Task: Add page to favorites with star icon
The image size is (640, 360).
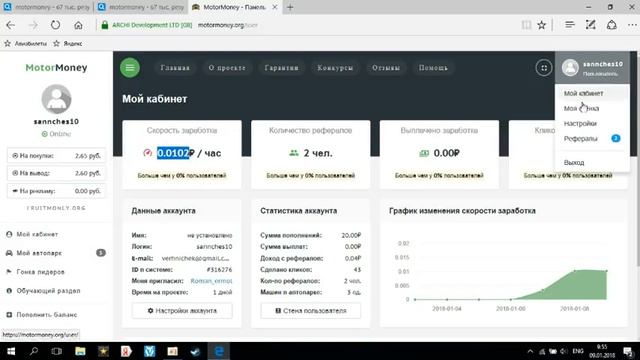Action: (542, 25)
